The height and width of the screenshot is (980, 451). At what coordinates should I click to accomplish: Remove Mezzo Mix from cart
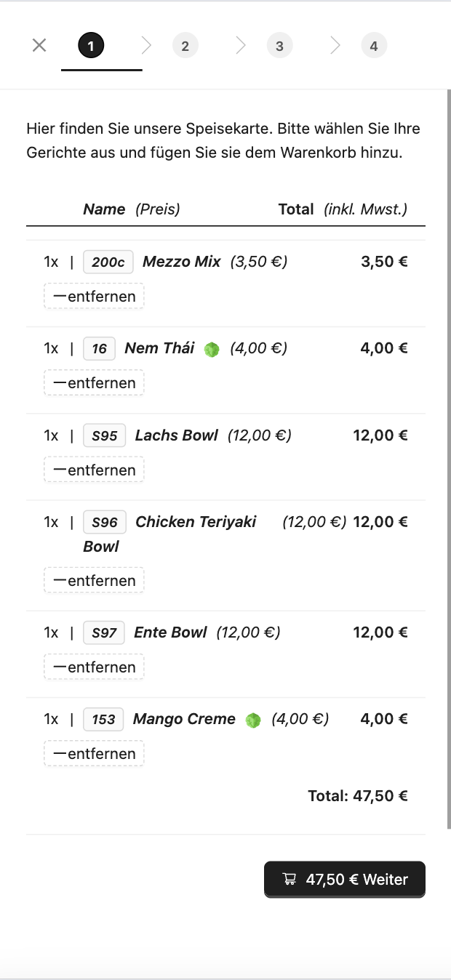94,297
